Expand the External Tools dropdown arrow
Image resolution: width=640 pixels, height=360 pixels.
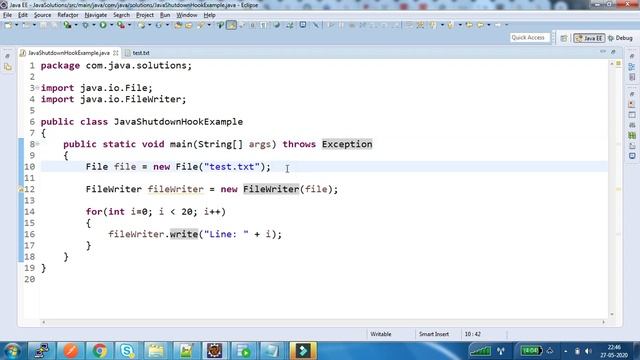pos(129,25)
